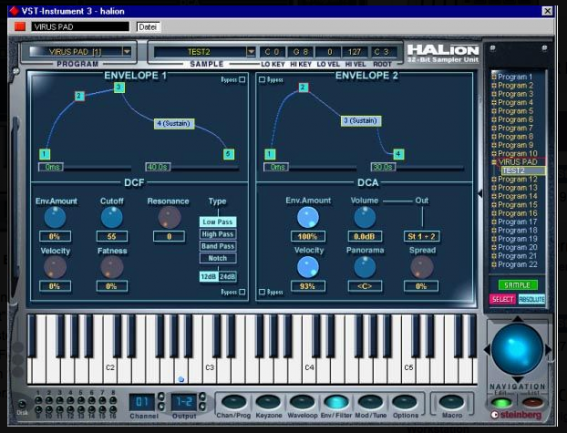Switch filter slope to 24dB

point(227,277)
